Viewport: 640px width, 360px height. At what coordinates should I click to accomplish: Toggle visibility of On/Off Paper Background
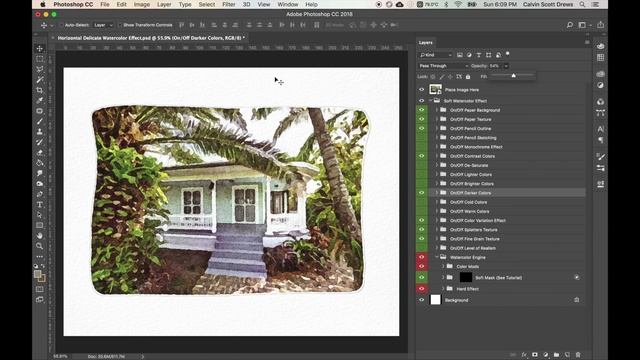click(x=422, y=110)
